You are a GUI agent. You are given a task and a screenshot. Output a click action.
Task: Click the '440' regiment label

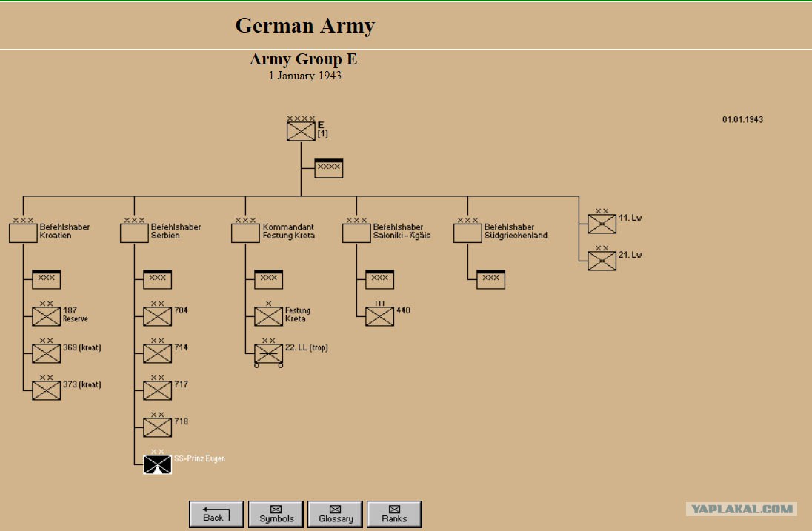tap(404, 310)
